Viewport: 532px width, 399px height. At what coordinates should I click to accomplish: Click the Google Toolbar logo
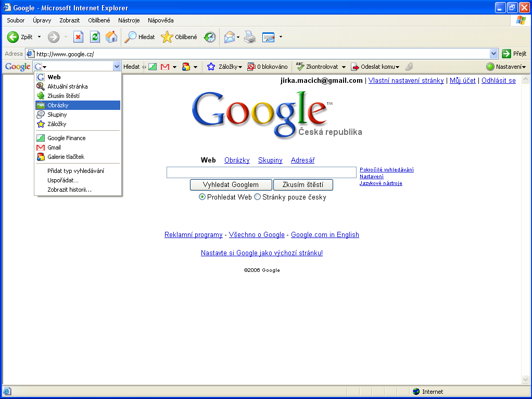tap(18, 67)
